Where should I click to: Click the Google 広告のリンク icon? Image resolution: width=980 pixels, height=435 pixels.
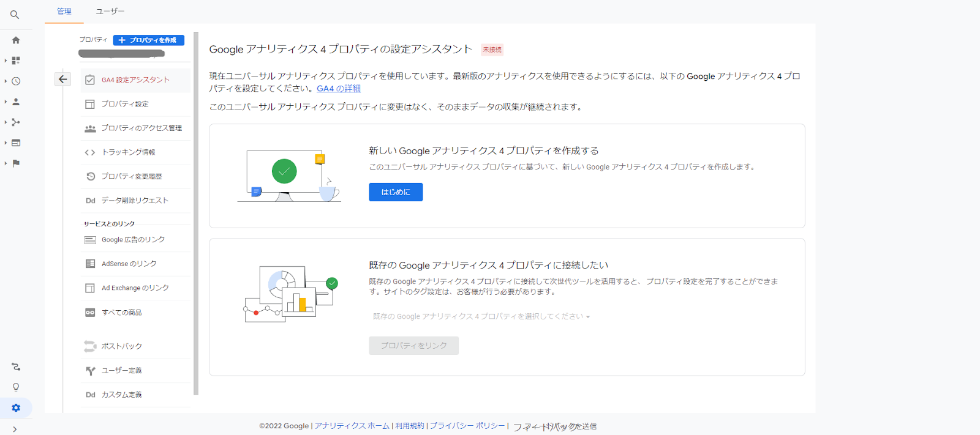coord(90,240)
